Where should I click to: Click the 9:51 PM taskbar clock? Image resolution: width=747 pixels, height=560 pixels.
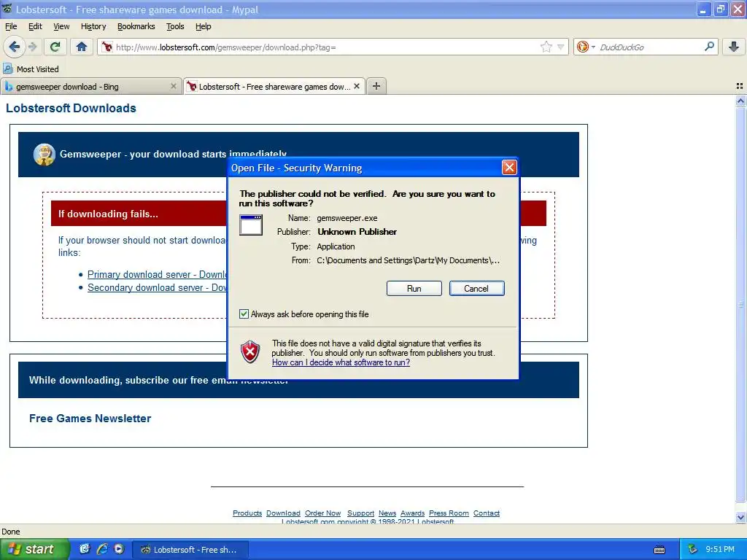(x=720, y=549)
